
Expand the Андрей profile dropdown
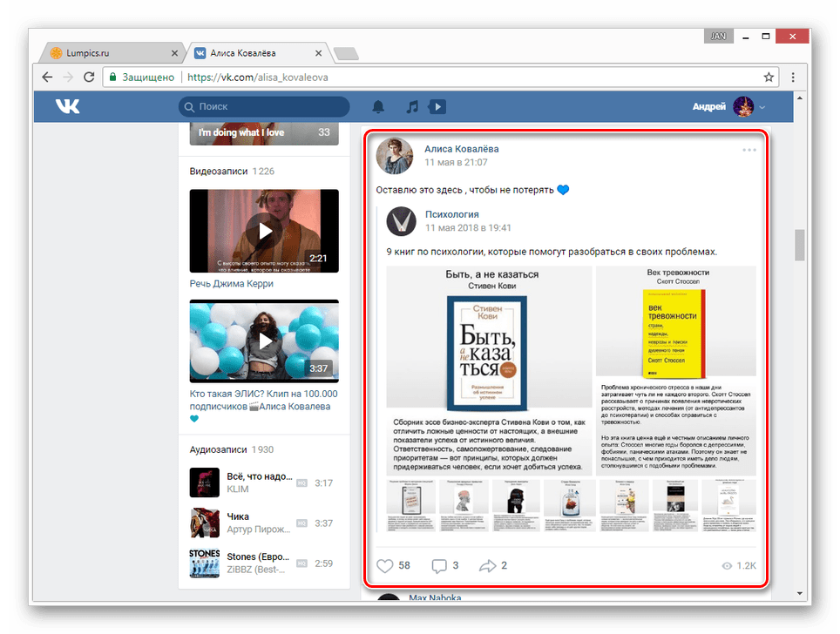point(762,107)
